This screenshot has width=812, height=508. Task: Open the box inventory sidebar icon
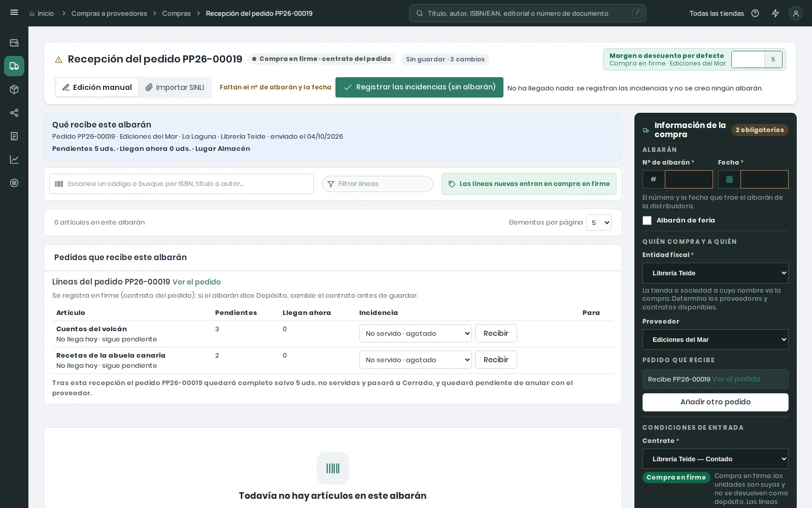(x=14, y=89)
